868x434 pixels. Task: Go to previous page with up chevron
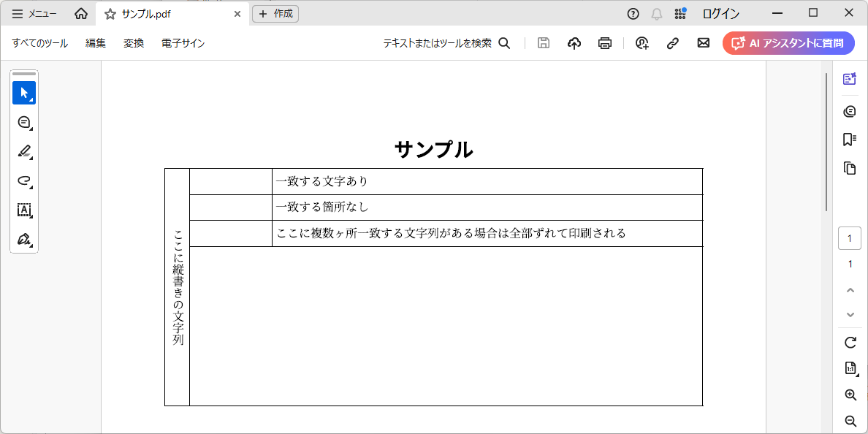tap(851, 290)
